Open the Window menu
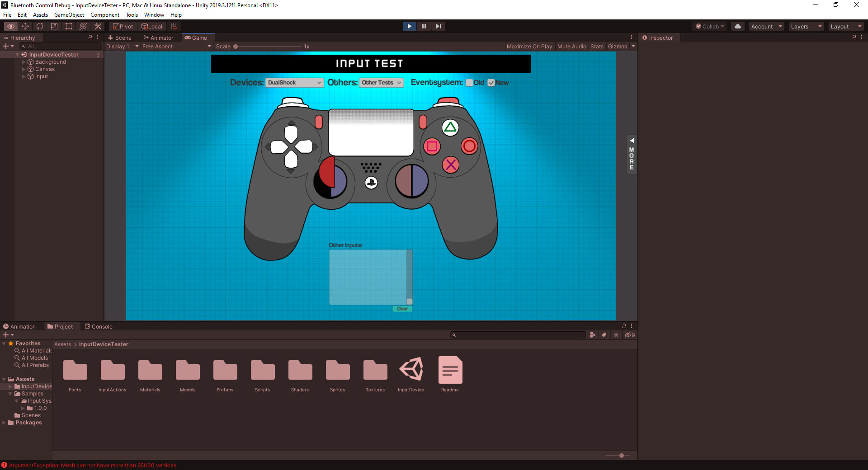 pyautogui.click(x=154, y=15)
